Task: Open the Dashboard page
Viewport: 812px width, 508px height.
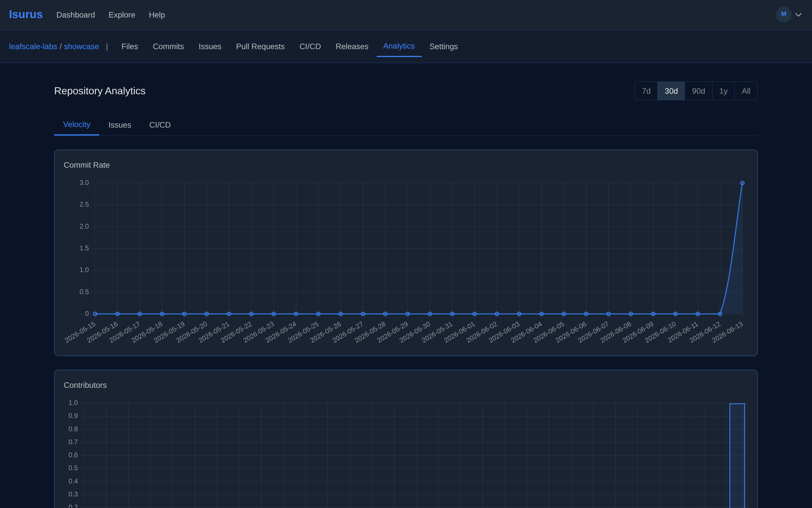Action: (x=76, y=15)
